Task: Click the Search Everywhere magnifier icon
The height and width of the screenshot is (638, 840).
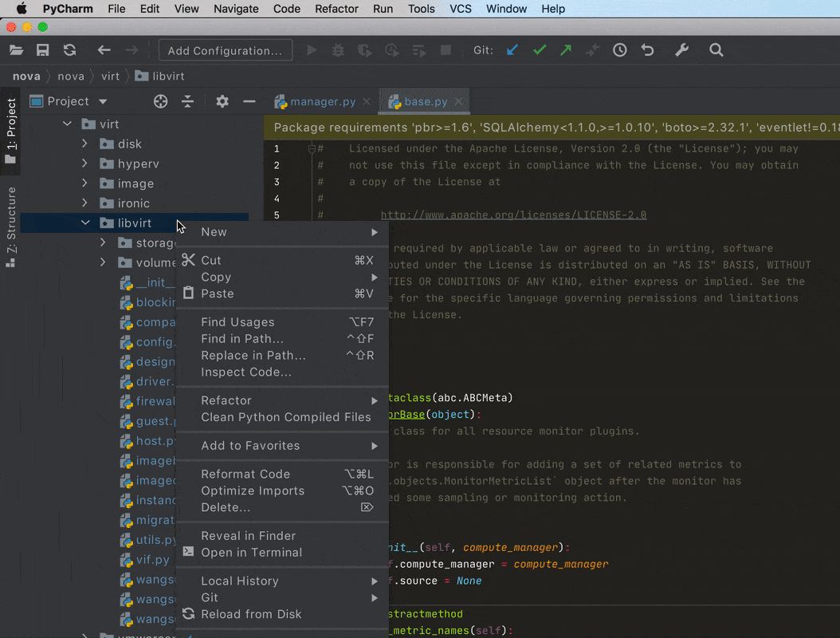Action: [x=716, y=50]
